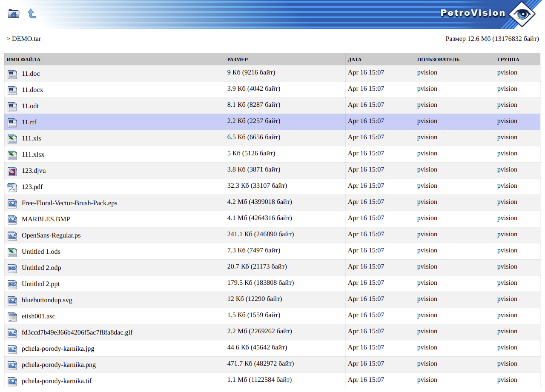Click the Word icon beside 11.rtf
Image resolution: width=545 pixels, height=392 pixels.
pos(12,122)
